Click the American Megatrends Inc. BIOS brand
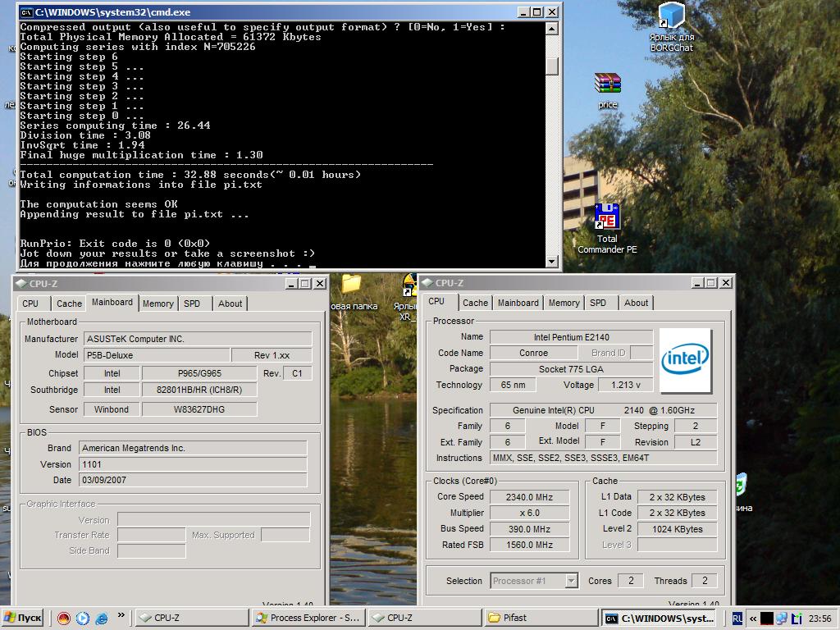This screenshot has width=840, height=630. pyautogui.click(x=193, y=448)
